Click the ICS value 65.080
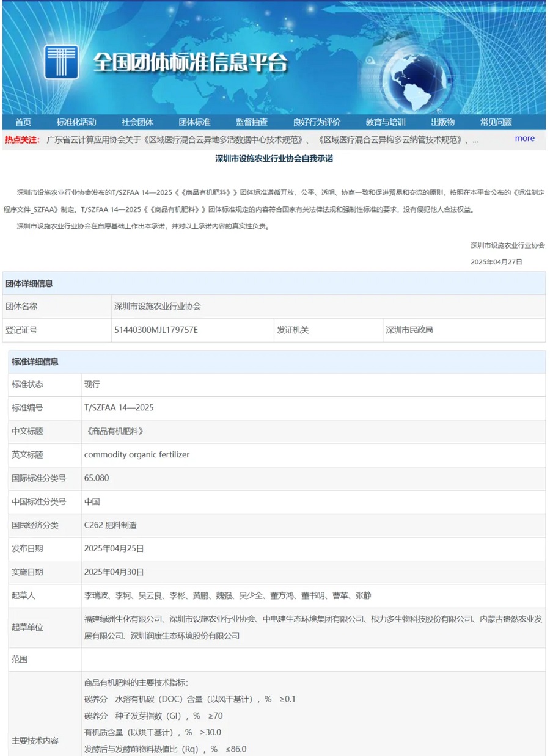The width and height of the screenshot is (550, 756). (97, 478)
